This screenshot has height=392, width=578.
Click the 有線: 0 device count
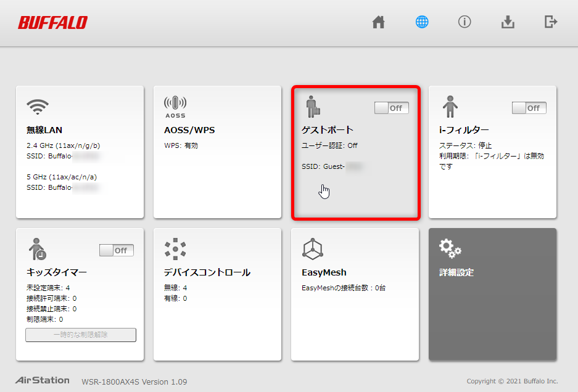[x=175, y=298]
